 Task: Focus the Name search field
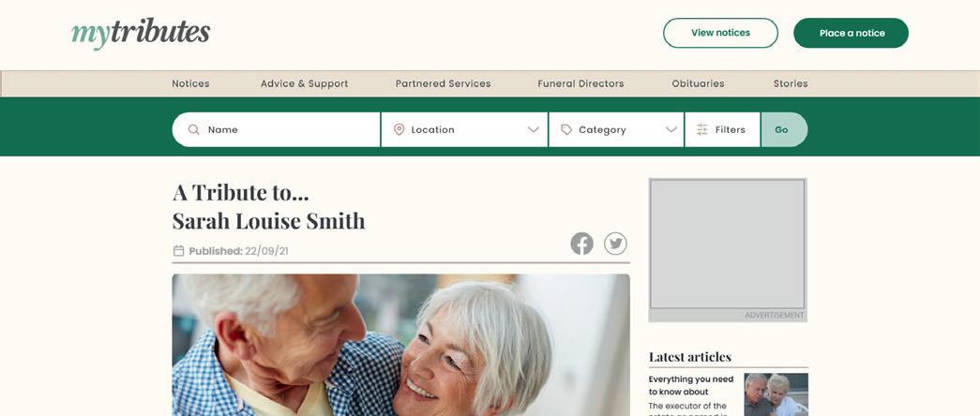[x=277, y=129]
